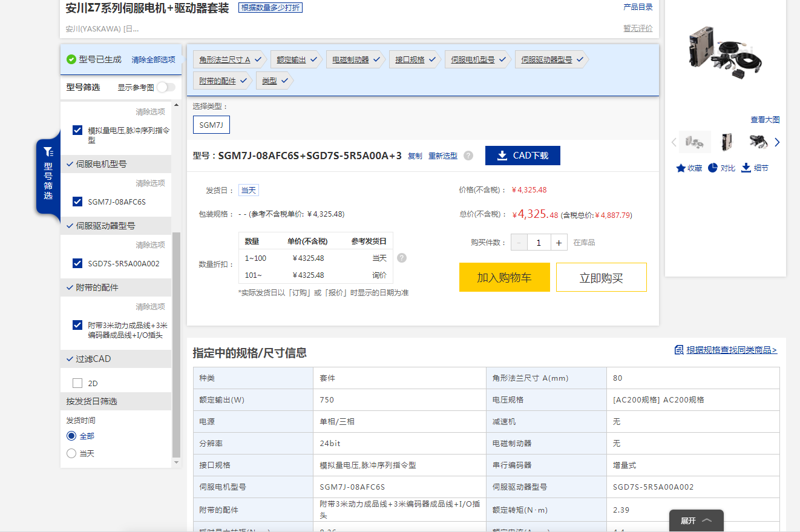Copy the model number with 复制
This screenshot has width=800, height=532.
[x=415, y=156]
